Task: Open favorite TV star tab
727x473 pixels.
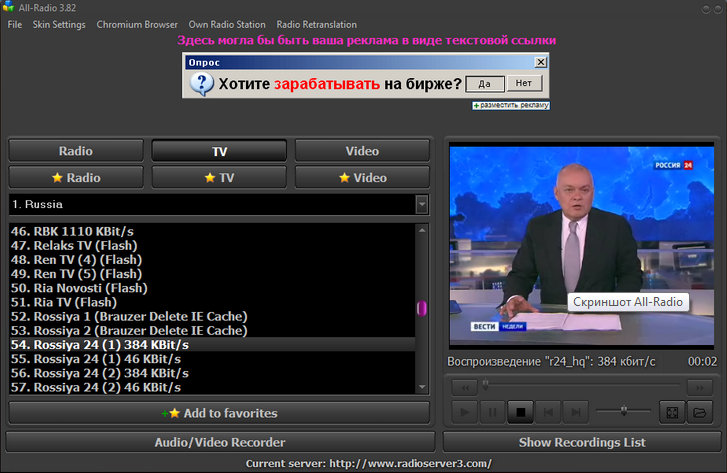Action: point(219,178)
